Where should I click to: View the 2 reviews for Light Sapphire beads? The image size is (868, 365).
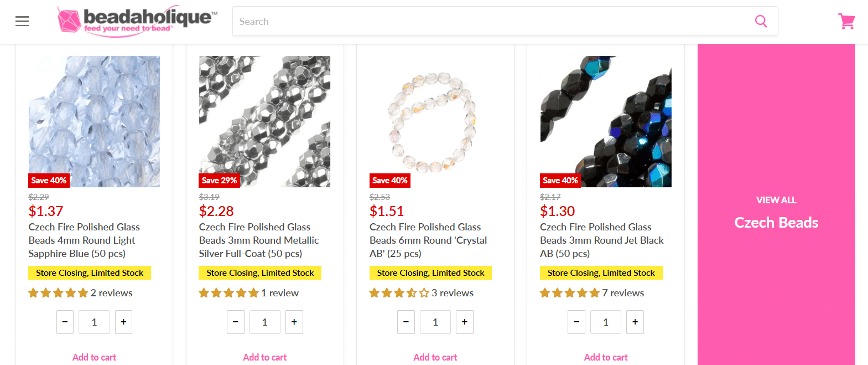(112, 292)
